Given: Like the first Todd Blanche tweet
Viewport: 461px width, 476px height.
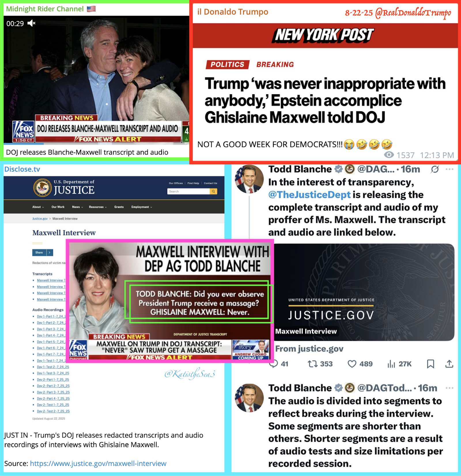Looking at the screenshot, I should 352,364.
